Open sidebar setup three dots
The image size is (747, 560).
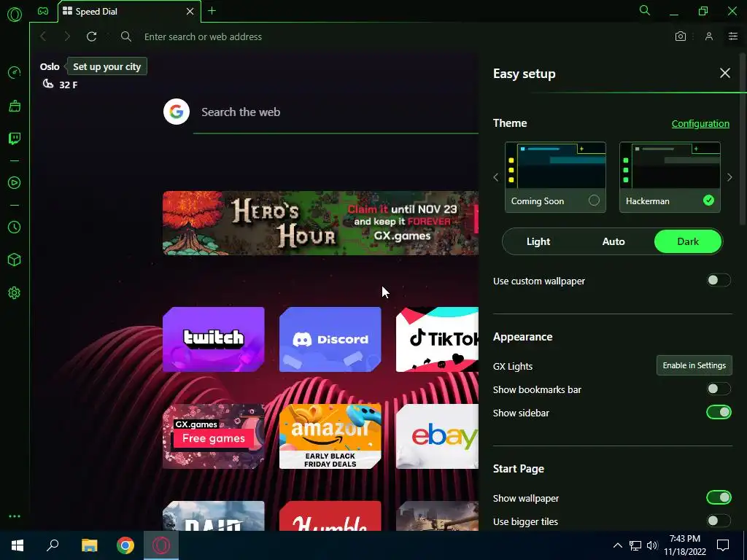pos(15,516)
